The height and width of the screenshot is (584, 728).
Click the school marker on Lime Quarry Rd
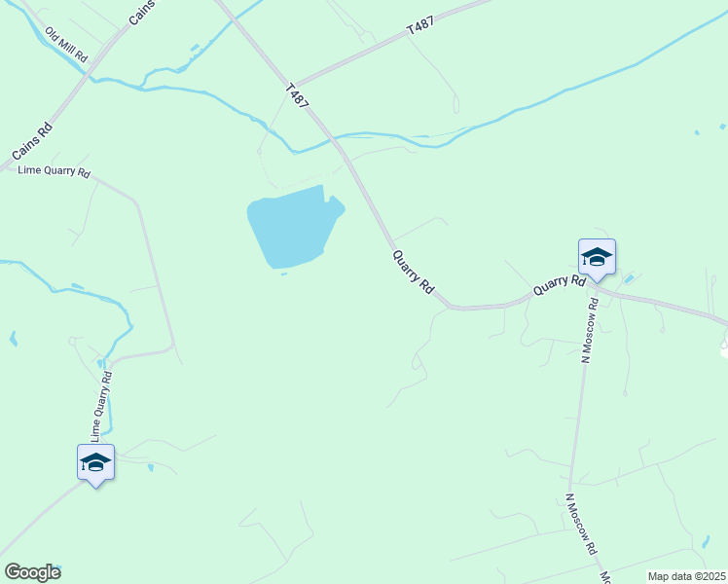[95, 464]
